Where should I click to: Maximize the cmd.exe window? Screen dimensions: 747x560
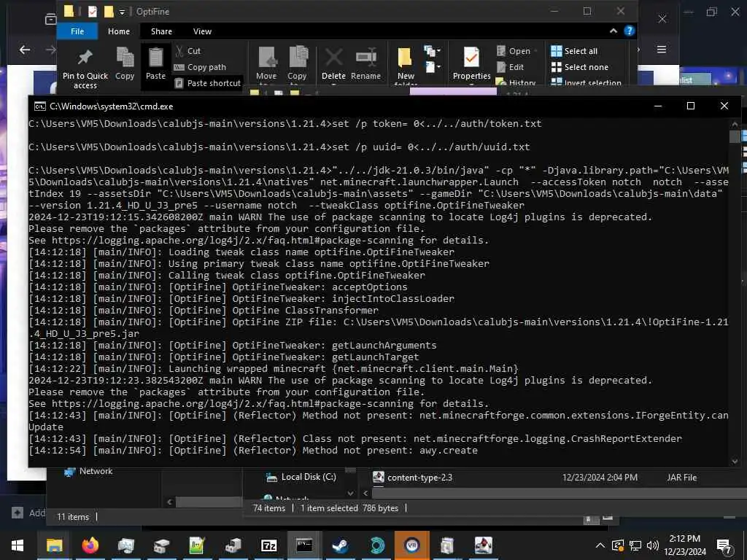tap(690, 106)
